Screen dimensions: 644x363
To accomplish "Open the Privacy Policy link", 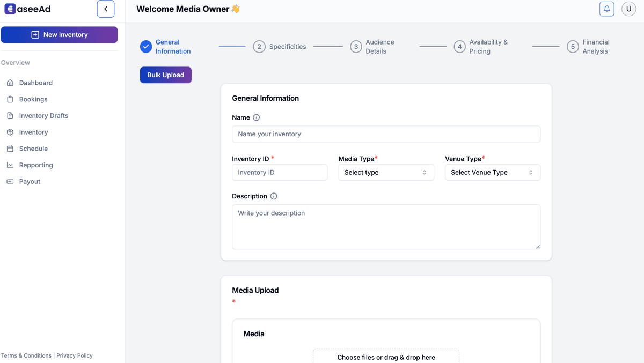I will pyautogui.click(x=75, y=355).
